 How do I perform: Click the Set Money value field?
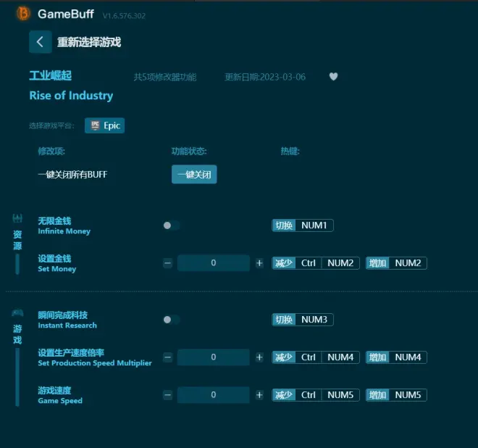pos(214,263)
